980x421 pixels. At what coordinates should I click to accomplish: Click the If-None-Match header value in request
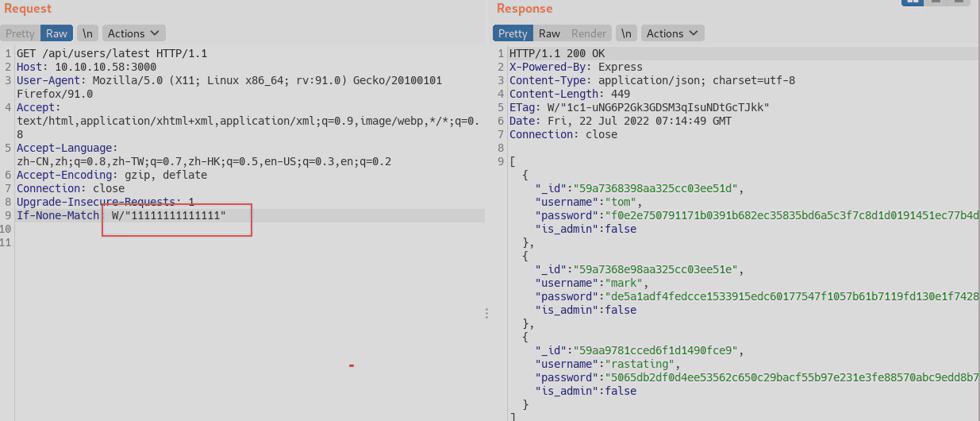point(169,216)
